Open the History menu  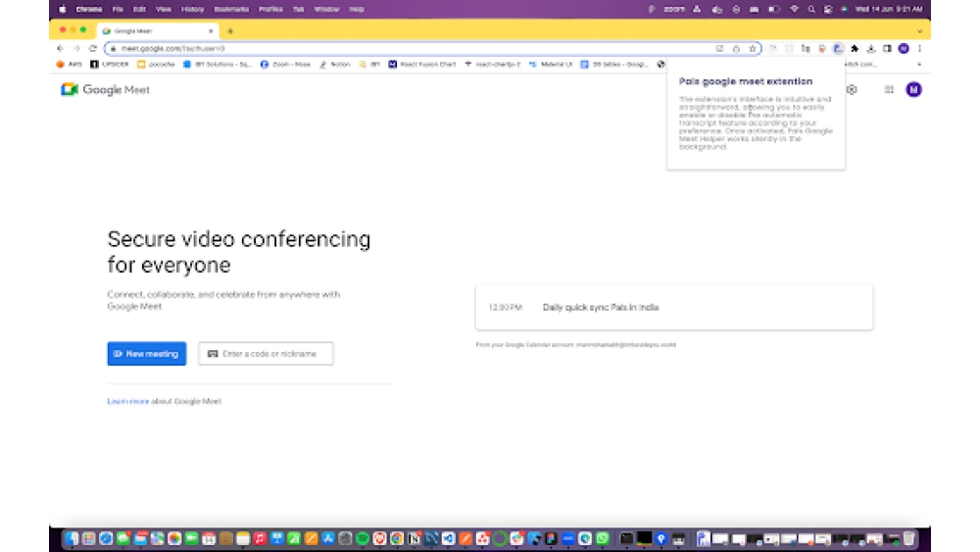click(192, 10)
